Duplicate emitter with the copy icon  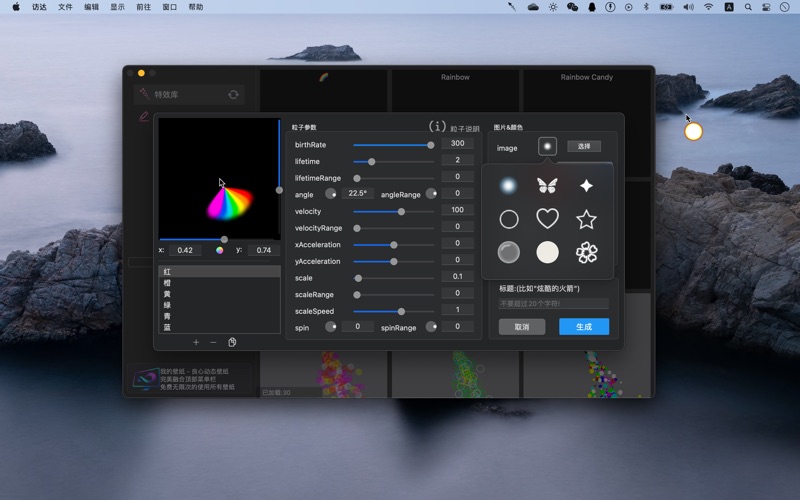pos(232,342)
